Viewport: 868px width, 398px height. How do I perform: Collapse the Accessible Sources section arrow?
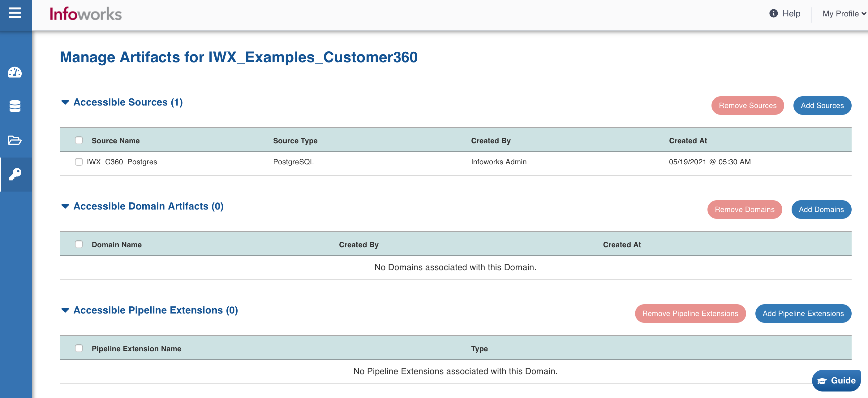pyautogui.click(x=65, y=102)
